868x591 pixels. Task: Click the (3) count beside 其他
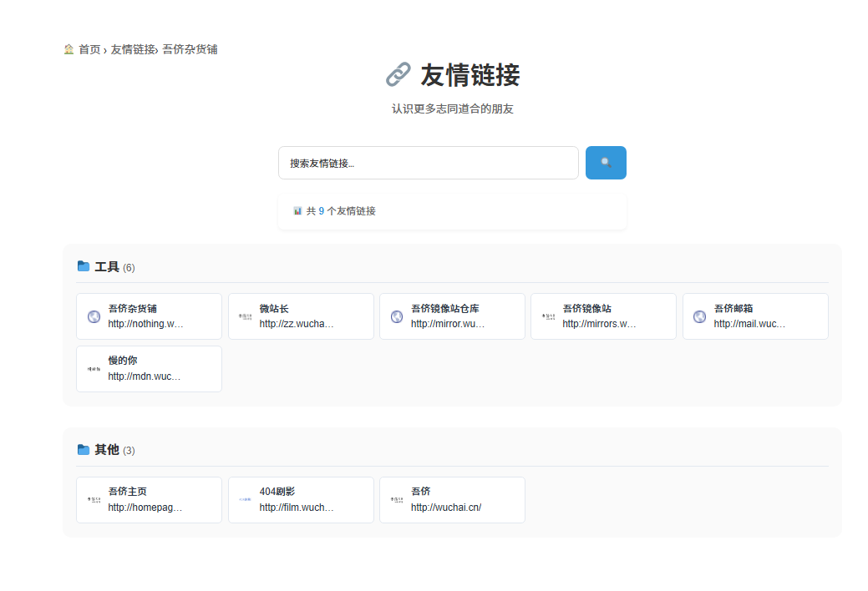[129, 451]
